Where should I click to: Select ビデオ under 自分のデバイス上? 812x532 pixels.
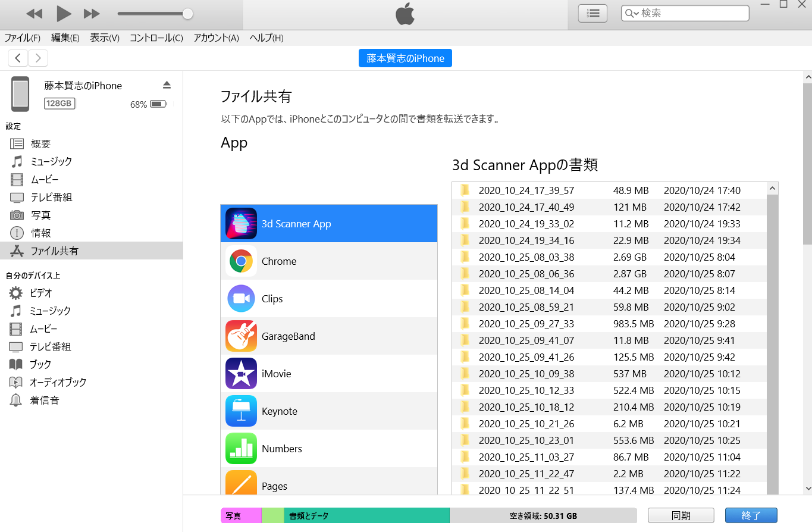tap(91, 293)
